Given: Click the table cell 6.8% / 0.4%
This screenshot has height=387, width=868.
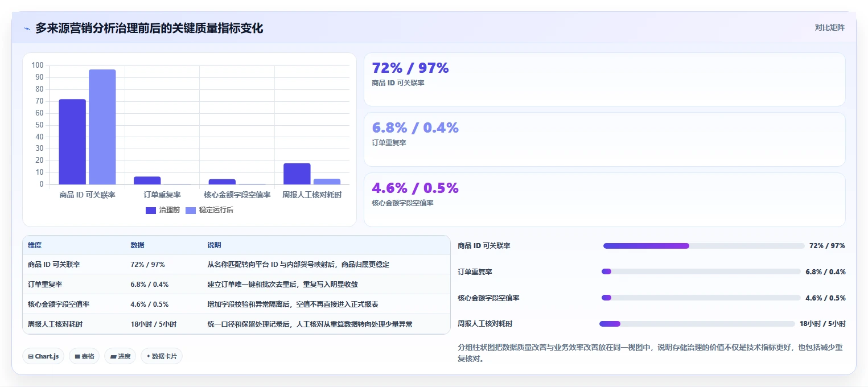Looking at the screenshot, I should [150, 285].
